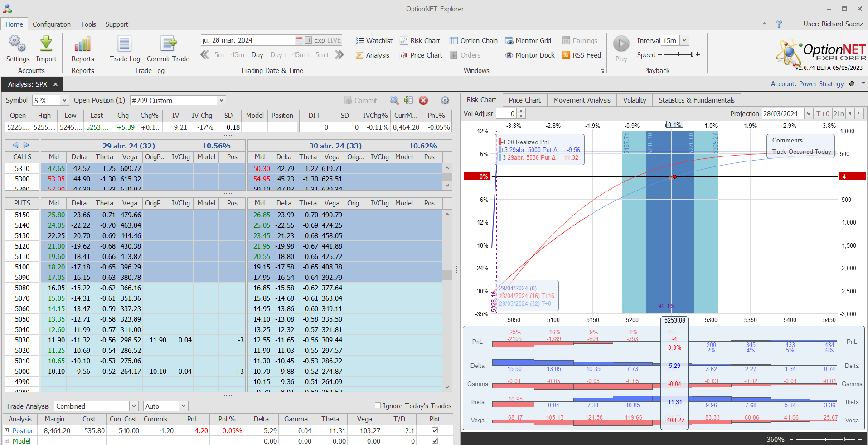Screen dimensions: 868x445
Task: Enable Ignore Today's Trades checkbox
Action: tap(378, 406)
